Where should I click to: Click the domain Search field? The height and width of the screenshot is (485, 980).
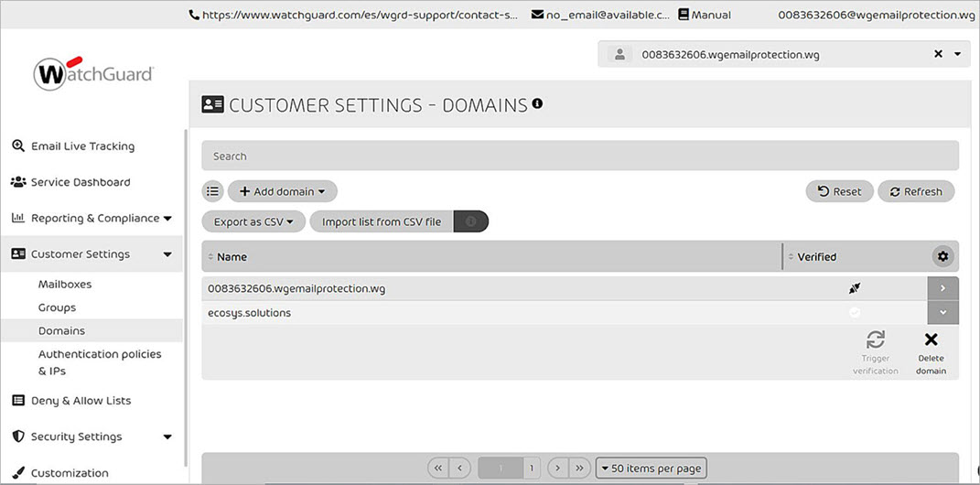point(579,156)
